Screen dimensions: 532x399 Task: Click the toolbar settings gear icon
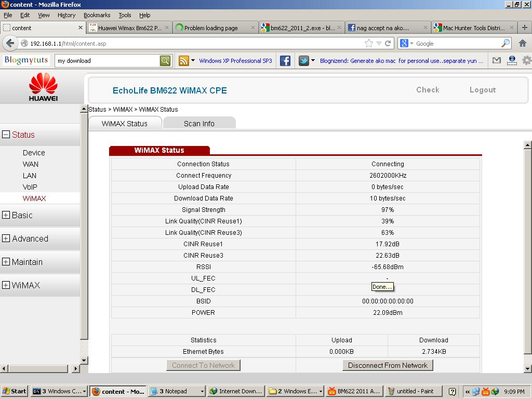point(527,60)
